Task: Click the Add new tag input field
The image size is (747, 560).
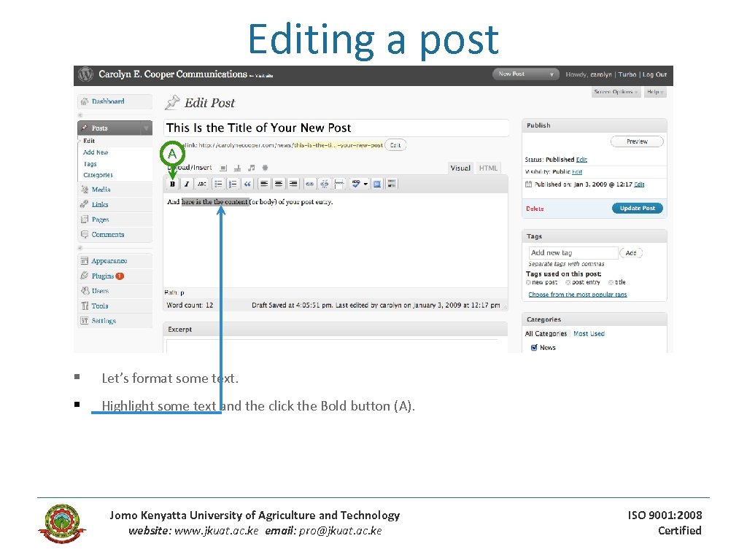Action: tap(573, 252)
